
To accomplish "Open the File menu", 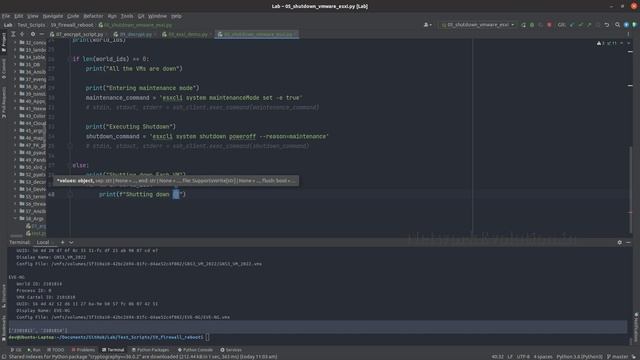I will click(6, 16).
